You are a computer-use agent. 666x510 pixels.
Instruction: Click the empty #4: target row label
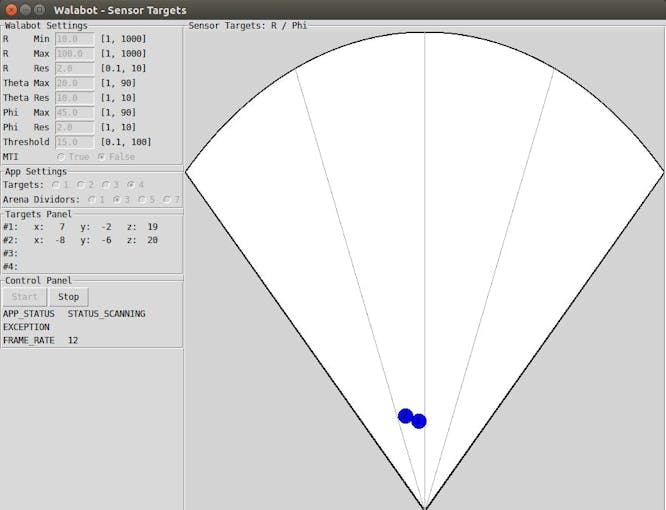[x=10, y=266]
